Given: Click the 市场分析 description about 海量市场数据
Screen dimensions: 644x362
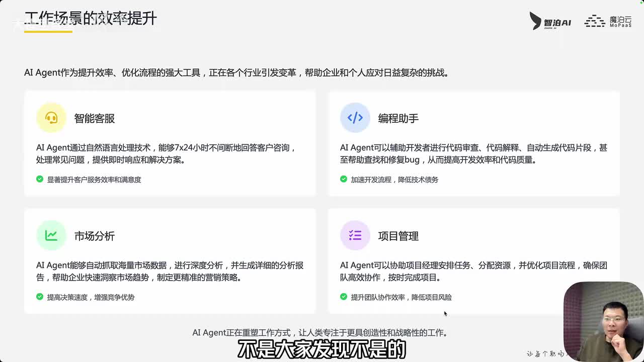Looking at the screenshot, I should point(170,271).
